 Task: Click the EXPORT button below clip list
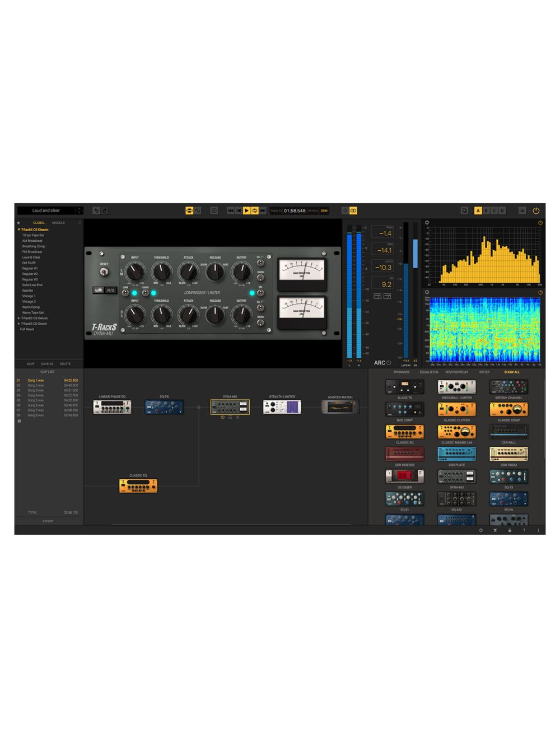pyautogui.click(x=48, y=521)
